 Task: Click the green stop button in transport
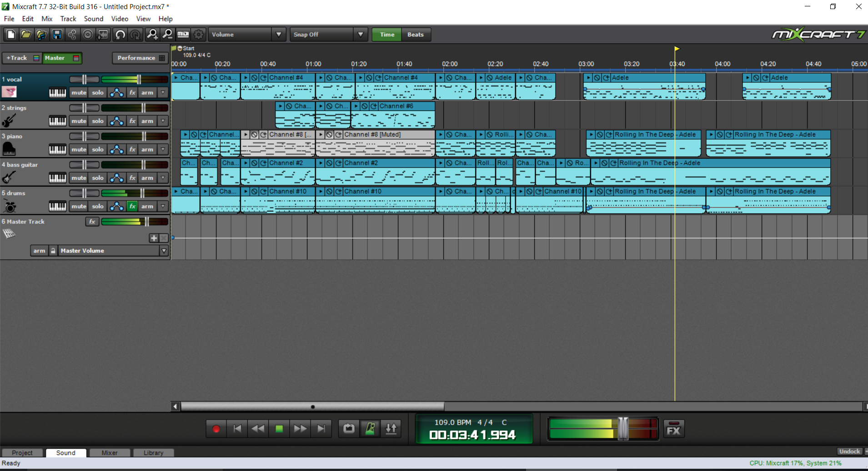pos(279,429)
